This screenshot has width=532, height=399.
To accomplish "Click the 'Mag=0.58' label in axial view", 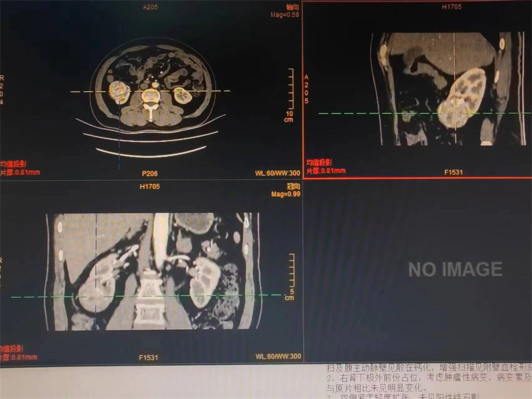I will point(285,15).
